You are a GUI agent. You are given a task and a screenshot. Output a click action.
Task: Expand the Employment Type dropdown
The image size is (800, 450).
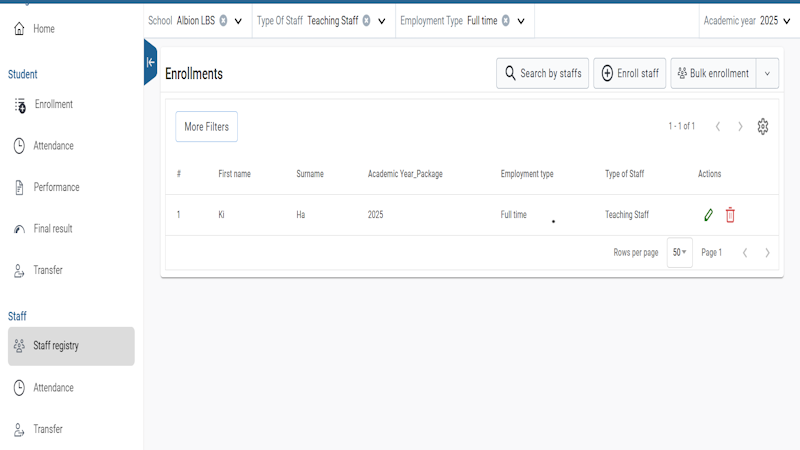pos(521,21)
